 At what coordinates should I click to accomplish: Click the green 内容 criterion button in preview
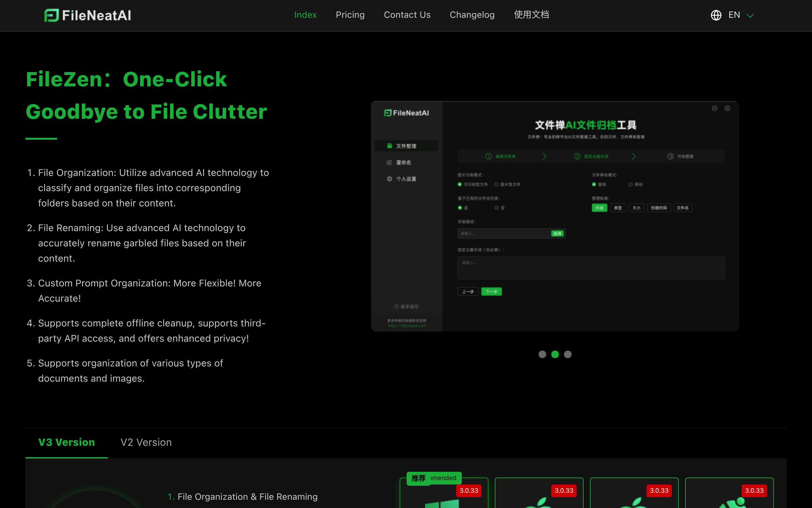[x=599, y=208]
